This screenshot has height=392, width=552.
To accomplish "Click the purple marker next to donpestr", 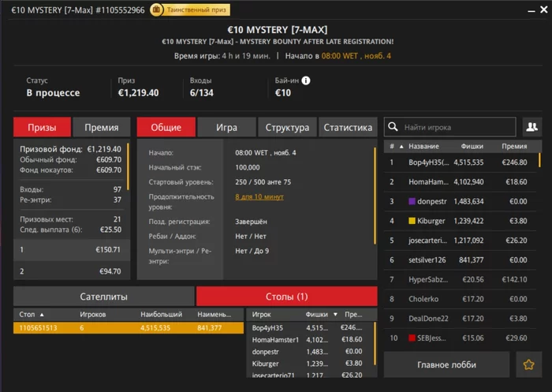I will pyautogui.click(x=411, y=201).
